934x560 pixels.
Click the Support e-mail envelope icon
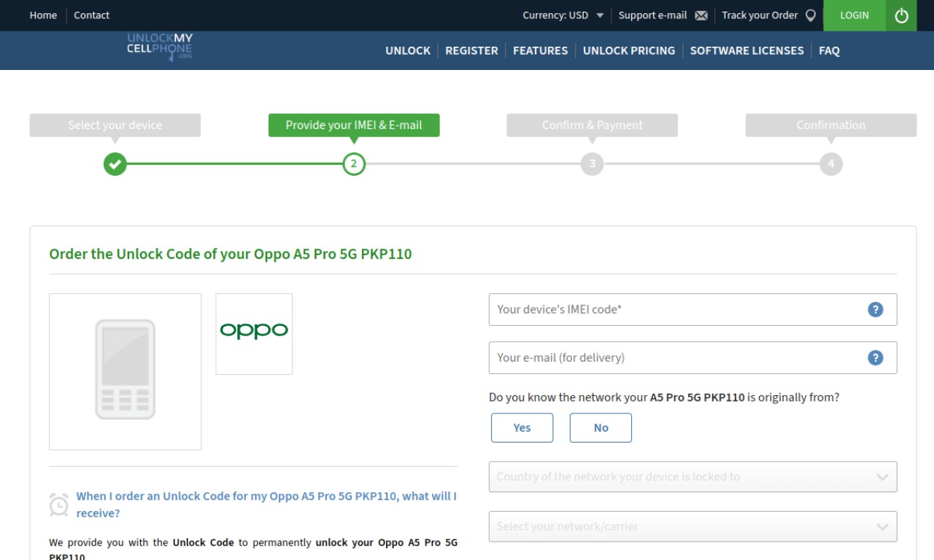[x=701, y=15]
